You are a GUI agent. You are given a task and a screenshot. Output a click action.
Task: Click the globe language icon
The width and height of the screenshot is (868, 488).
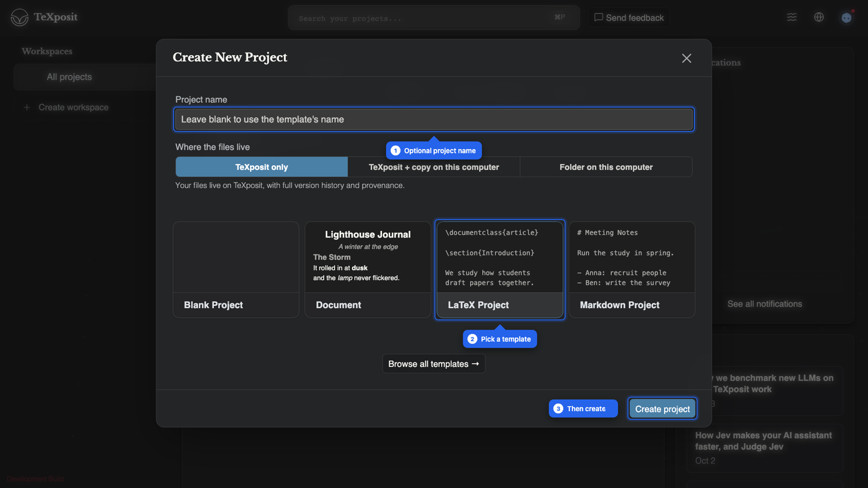coord(819,17)
